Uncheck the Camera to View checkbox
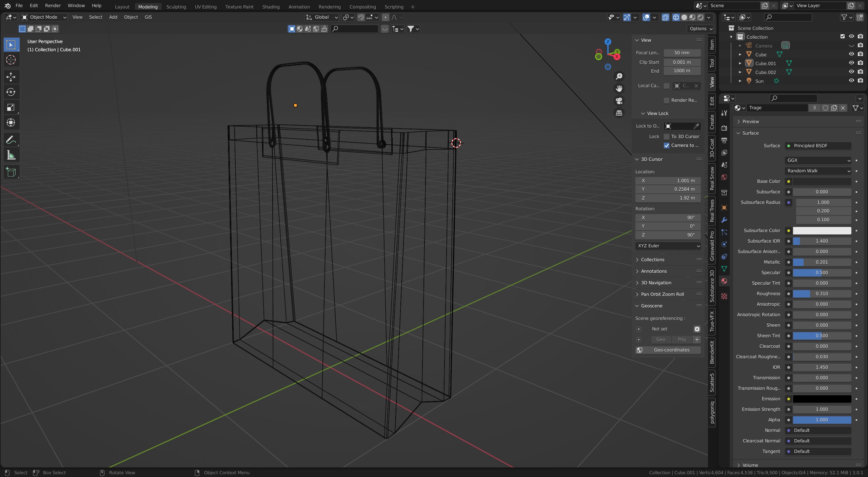The height and width of the screenshot is (477, 868). click(667, 145)
